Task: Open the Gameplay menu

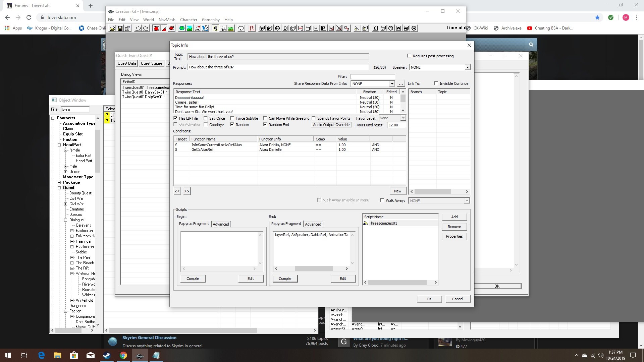Action: click(211, 20)
